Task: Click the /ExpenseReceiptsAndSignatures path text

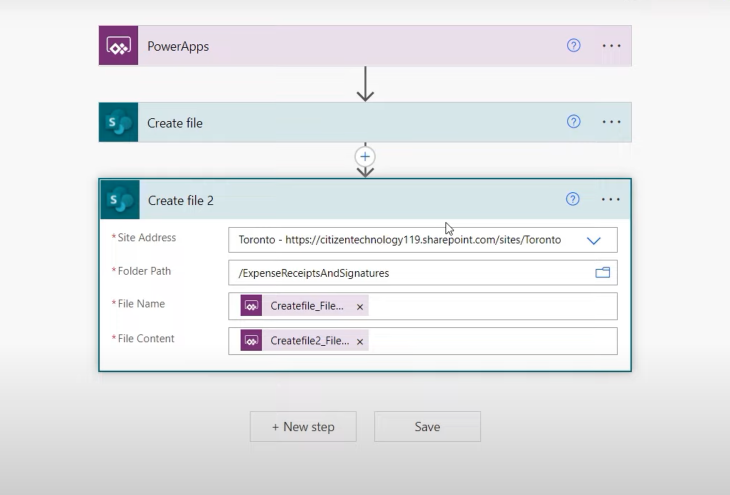Action: [x=314, y=273]
